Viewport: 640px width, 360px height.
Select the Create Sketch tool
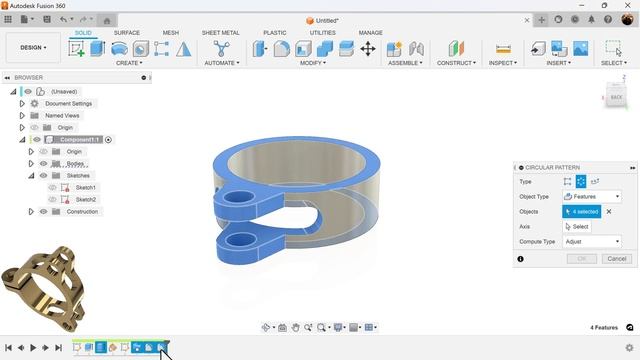coord(76,49)
